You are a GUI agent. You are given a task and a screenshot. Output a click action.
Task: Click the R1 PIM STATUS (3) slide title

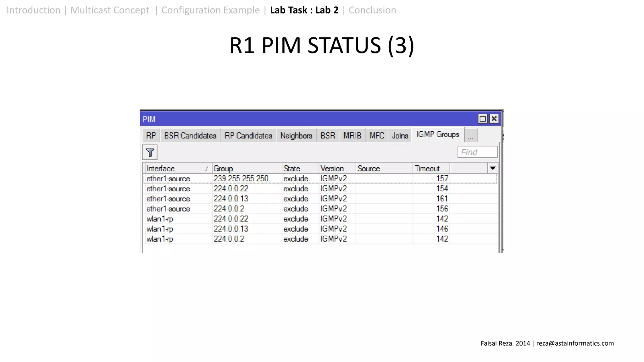pos(322,46)
